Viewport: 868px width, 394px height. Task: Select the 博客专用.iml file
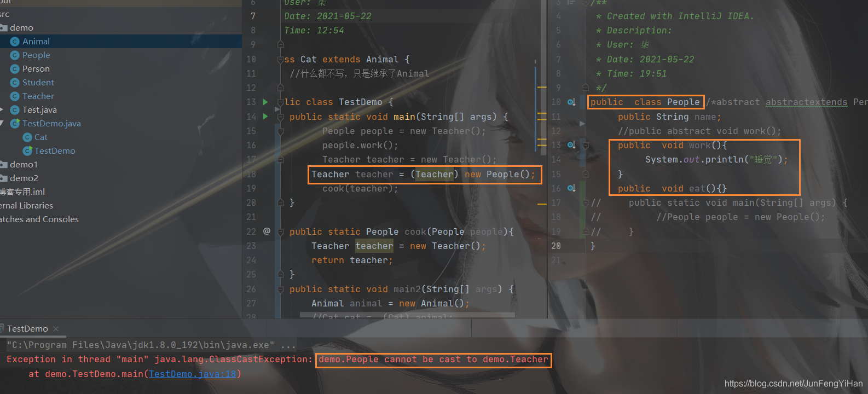pos(22,192)
